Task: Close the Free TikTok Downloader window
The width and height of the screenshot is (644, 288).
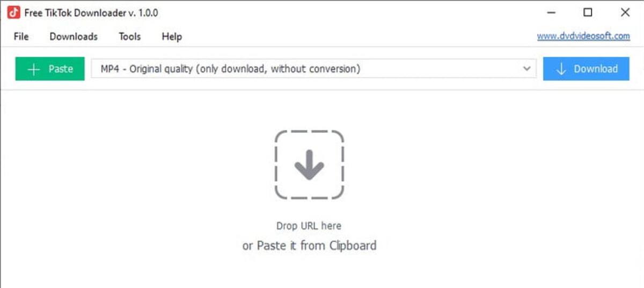Action: pyautogui.click(x=625, y=12)
